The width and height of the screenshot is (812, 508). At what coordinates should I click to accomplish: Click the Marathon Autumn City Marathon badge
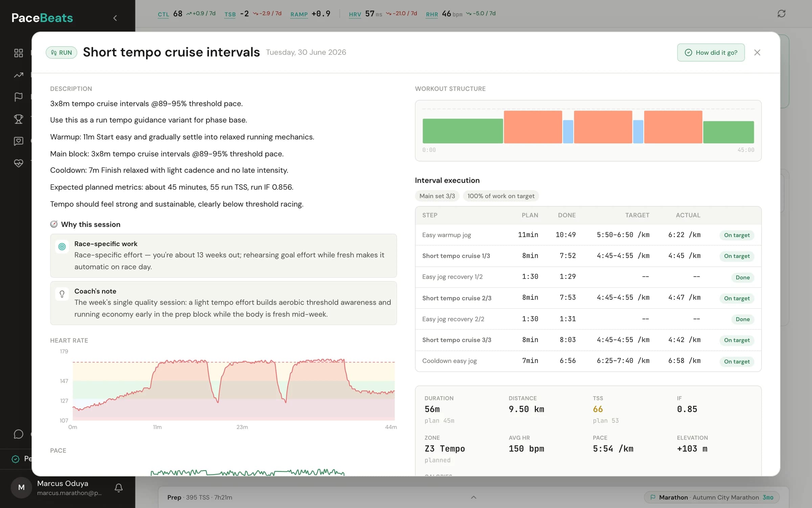point(712,497)
